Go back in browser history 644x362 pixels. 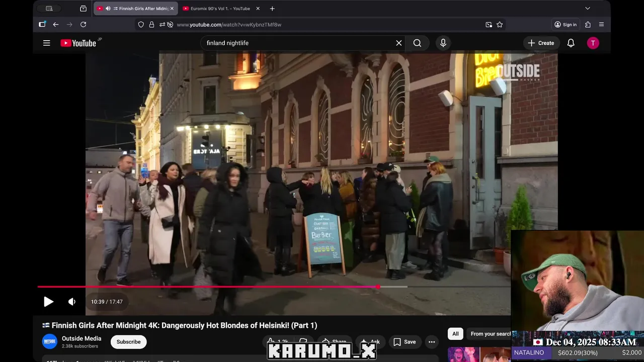[56, 25]
